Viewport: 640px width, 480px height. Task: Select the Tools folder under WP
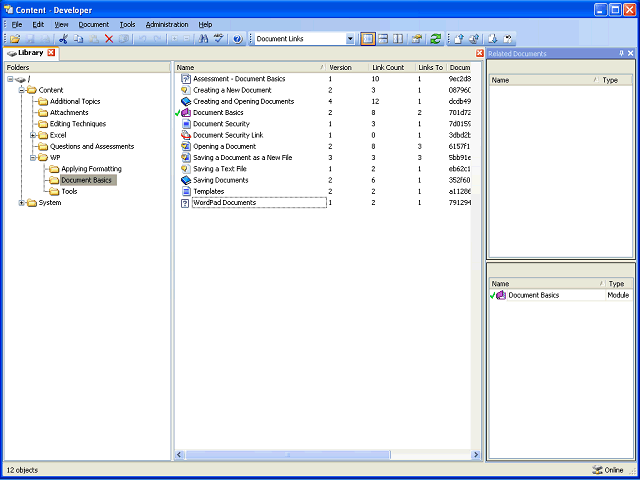(69, 191)
